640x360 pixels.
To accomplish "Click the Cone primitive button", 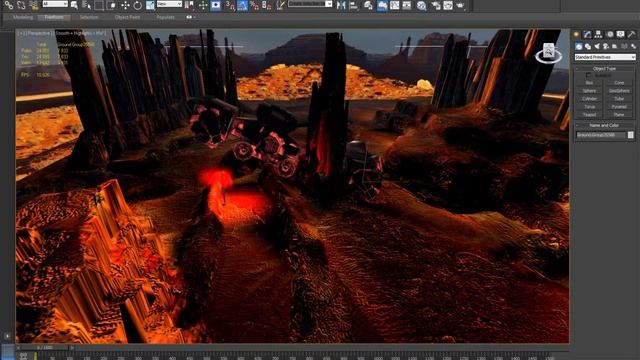I will pyautogui.click(x=619, y=83).
